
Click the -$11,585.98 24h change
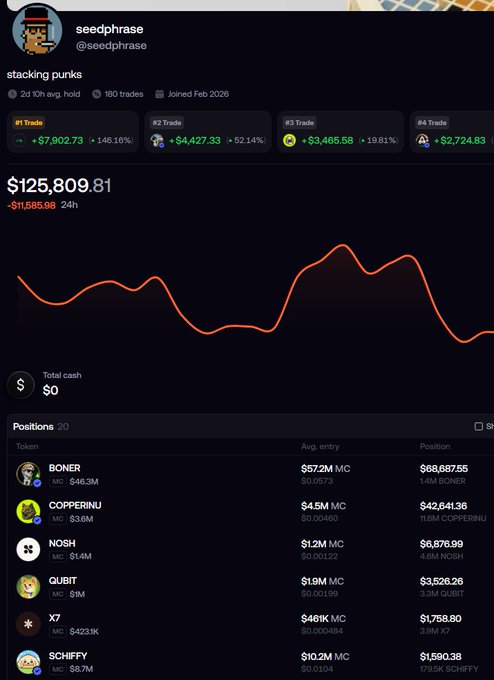pyautogui.click(x=31, y=205)
